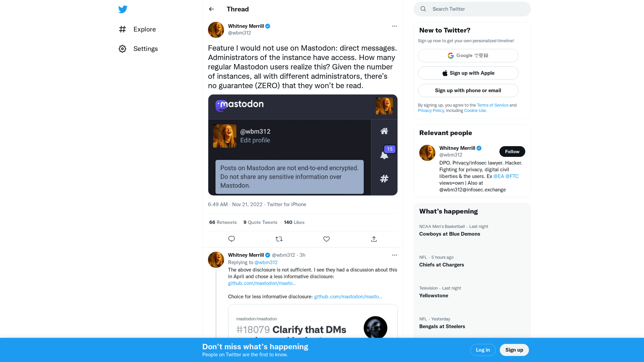Viewport: 644px width, 362px height.
Task: Reply to the tweet using the comment icon
Action: tap(231, 239)
